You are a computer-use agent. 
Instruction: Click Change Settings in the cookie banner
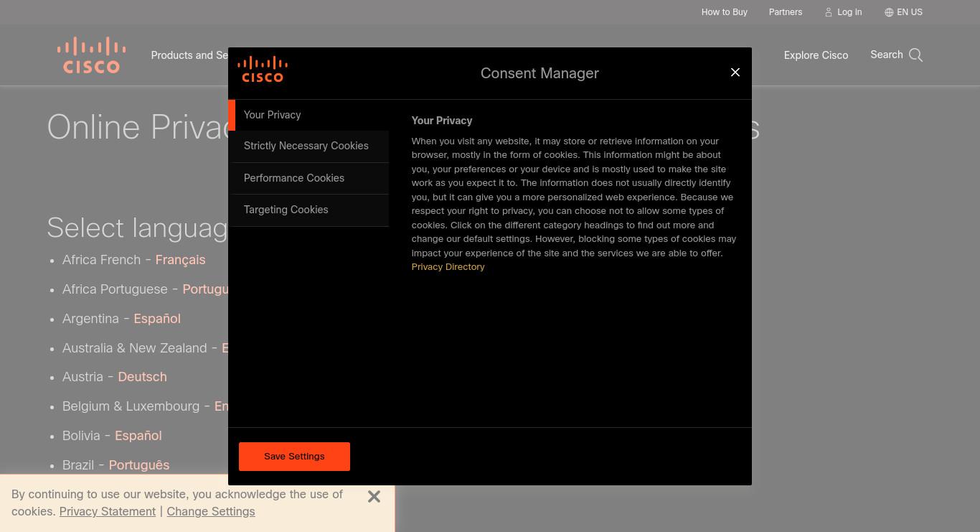coord(211,512)
